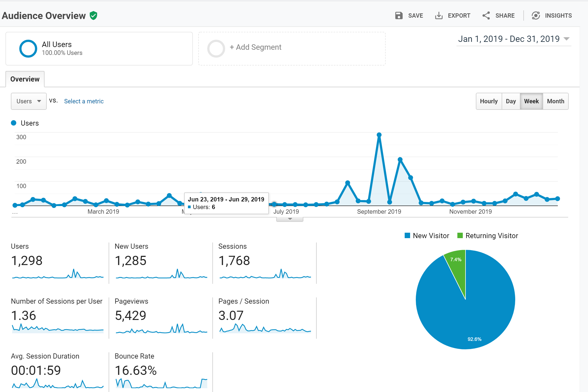588x392 pixels.
Task: Click the 300 y-axis label
Action: (21, 137)
